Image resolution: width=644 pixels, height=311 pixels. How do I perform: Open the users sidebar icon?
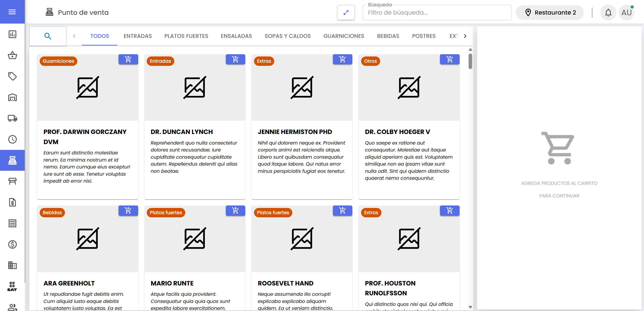pyautogui.click(x=12, y=307)
